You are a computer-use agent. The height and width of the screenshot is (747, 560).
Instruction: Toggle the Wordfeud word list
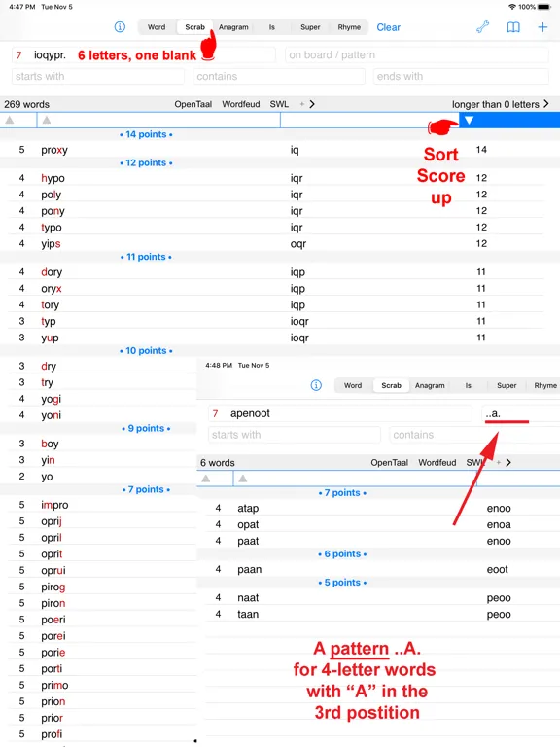tap(241, 104)
